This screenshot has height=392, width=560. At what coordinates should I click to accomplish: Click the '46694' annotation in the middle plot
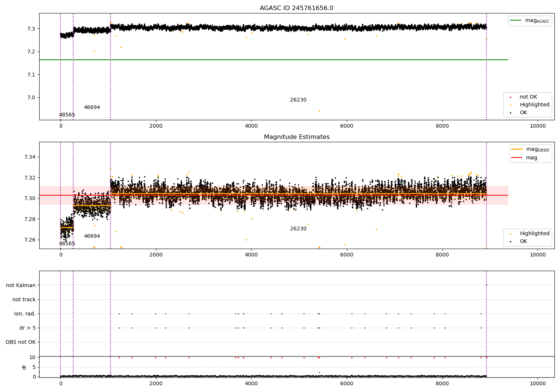point(92,236)
